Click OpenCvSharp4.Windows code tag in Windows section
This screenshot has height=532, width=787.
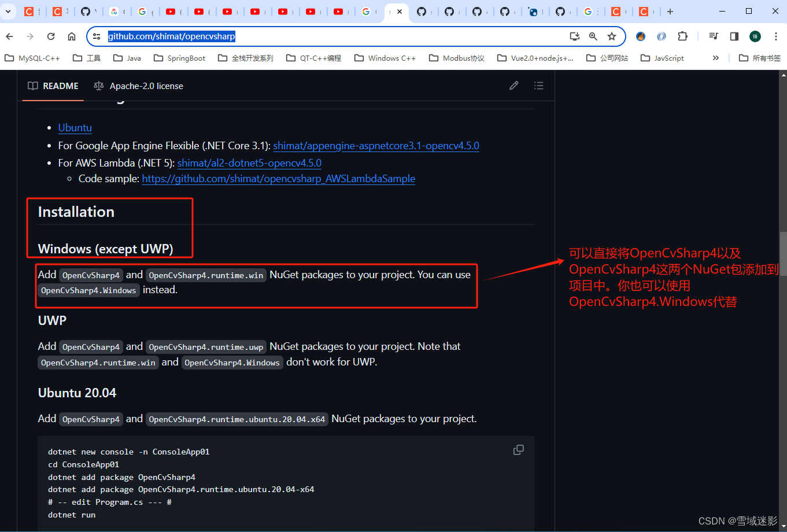coord(88,290)
